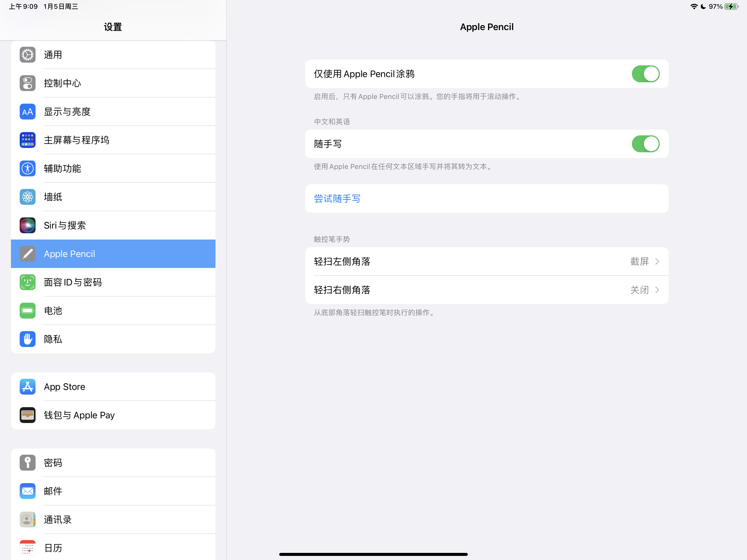Disable 仅使用 Apple Pencil 涂鸦 toggle
This screenshot has height=560, width=747.
(645, 74)
